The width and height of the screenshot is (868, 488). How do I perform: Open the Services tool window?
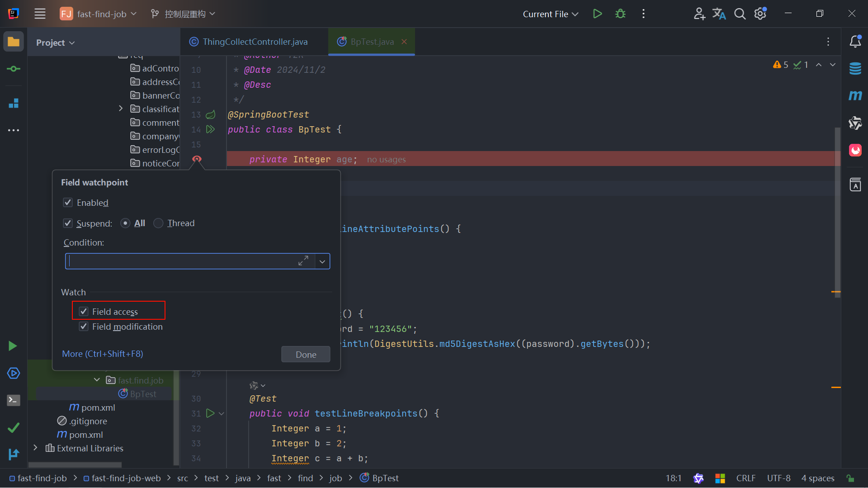14,373
